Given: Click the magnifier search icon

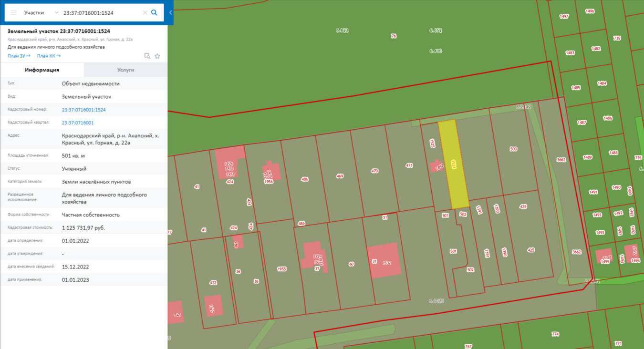Looking at the screenshot, I should tap(154, 13).
